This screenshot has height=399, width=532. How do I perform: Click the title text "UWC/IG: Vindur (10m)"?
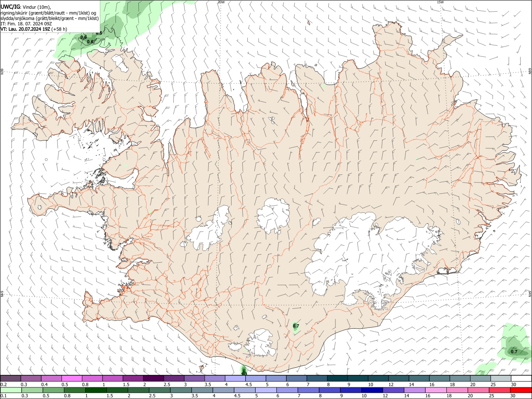(26, 7)
